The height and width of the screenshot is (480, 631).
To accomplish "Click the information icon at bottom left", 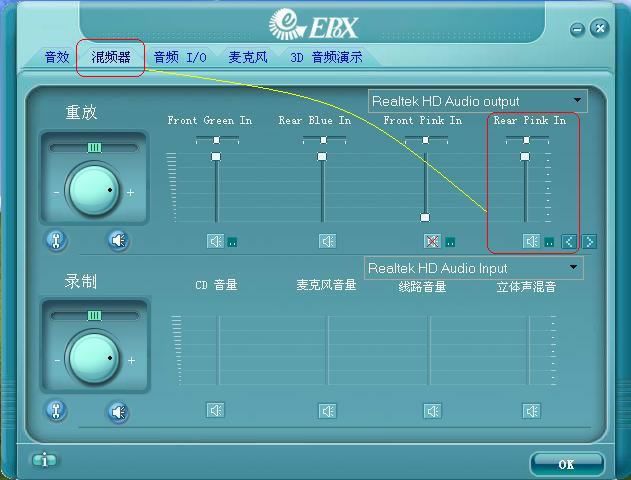I will point(44,460).
